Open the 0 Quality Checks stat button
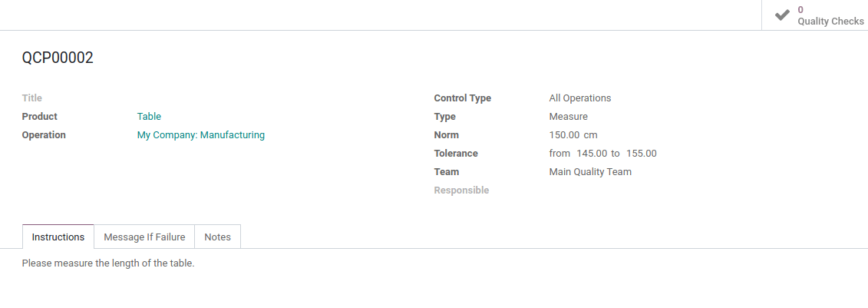Screen dimensions: 868x308 coord(815,15)
